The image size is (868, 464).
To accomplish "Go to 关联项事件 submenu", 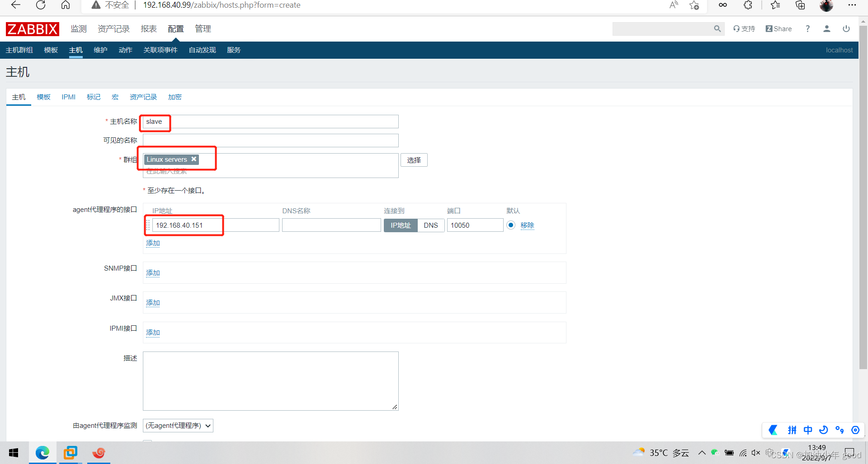I will [x=160, y=50].
